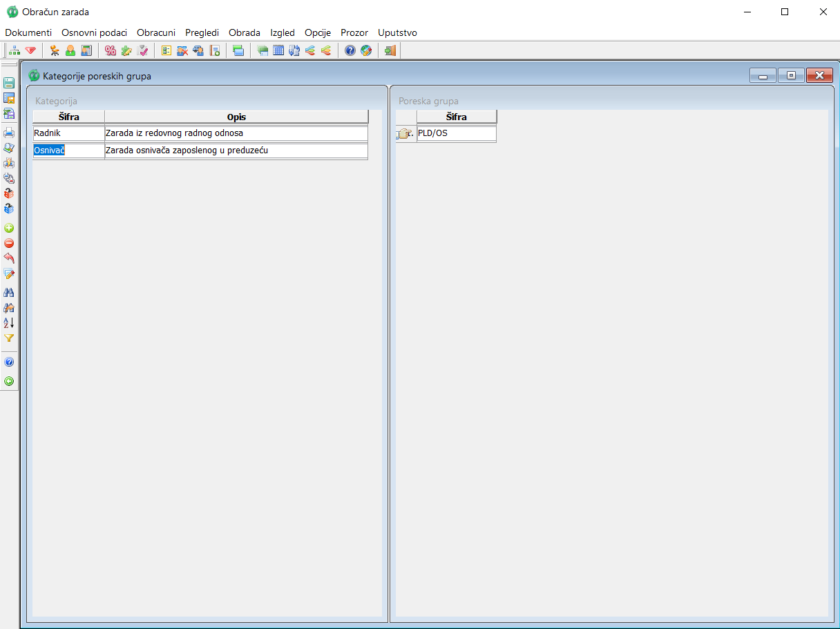The width and height of the screenshot is (840, 629).
Task: Click the green floppy disk save icon
Action: coord(9,82)
